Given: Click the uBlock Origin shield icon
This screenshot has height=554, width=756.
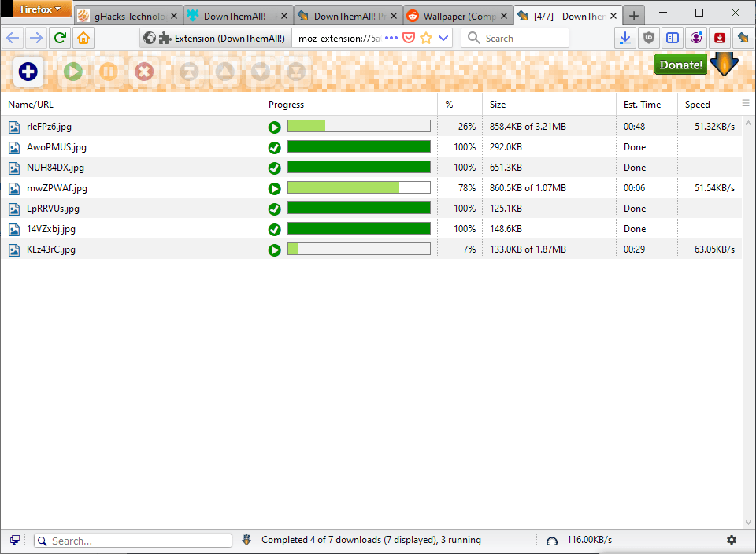Looking at the screenshot, I should (x=648, y=38).
